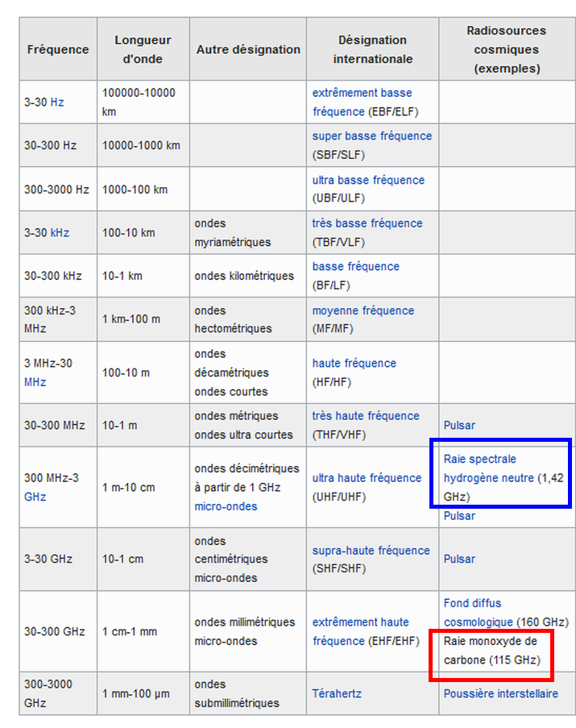Select the '10000-1000 km' wavelength cell
Viewport: 576px width, 728px height.
pos(143,145)
